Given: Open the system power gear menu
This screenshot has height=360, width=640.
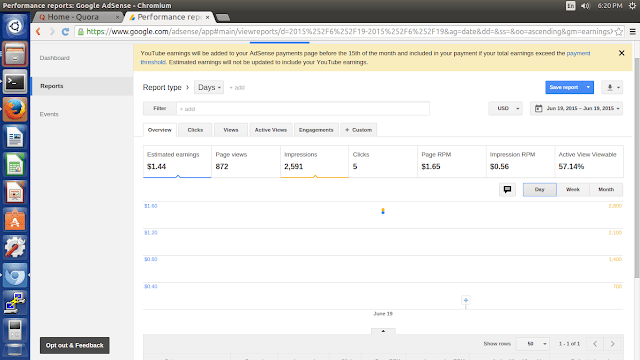Looking at the screenshot, I should coord(633,6).
